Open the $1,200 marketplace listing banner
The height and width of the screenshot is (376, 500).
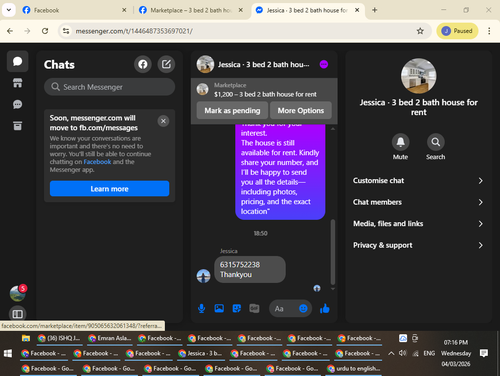point(264,90)
